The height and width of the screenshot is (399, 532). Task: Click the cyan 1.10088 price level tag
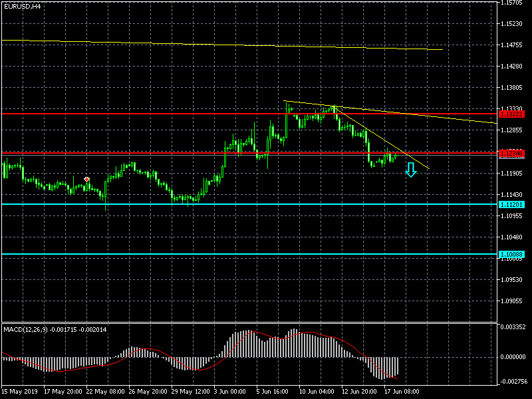[511, 254]
